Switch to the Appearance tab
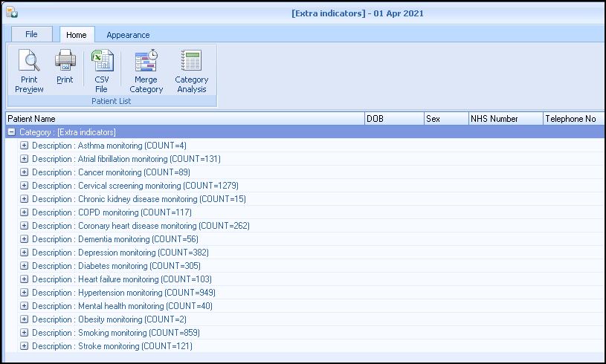This screenshot has width=606, height=364. [x=128, y=35]
